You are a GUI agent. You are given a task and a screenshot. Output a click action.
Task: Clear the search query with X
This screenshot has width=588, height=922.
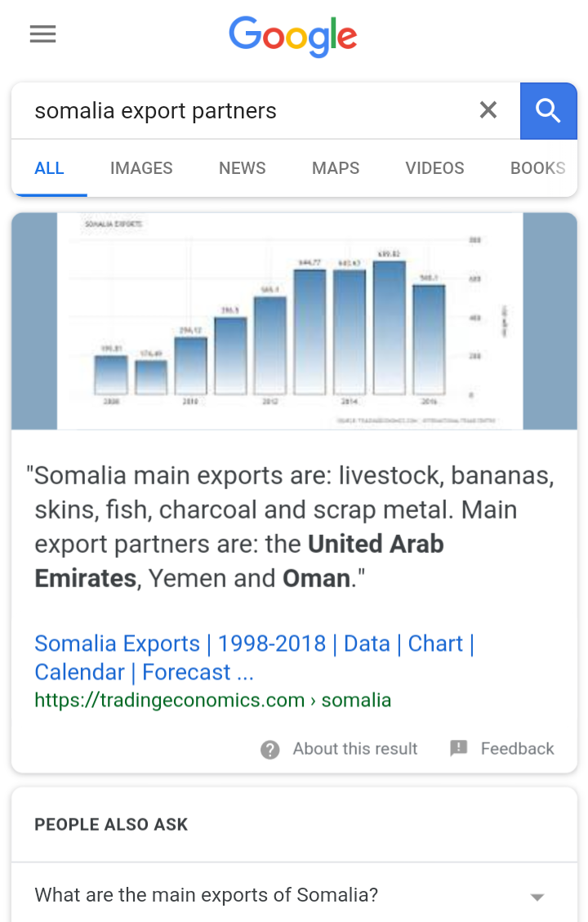(x=488, y=110)
